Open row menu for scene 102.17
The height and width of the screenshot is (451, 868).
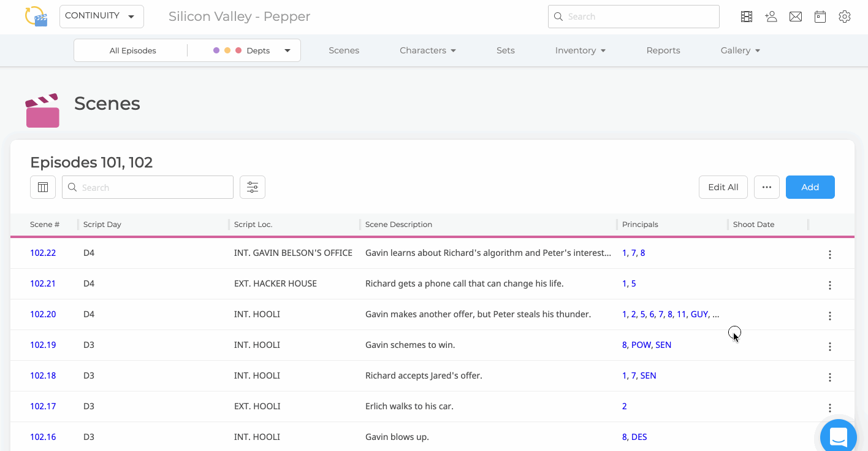tap(830, 408)
